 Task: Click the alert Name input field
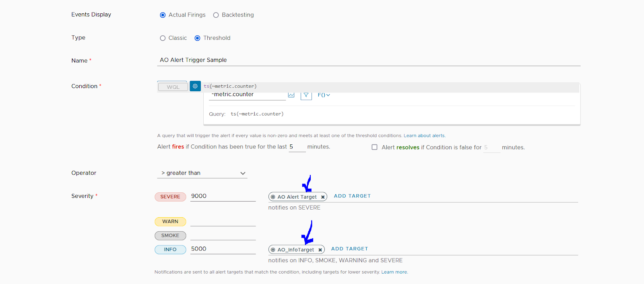368,60
